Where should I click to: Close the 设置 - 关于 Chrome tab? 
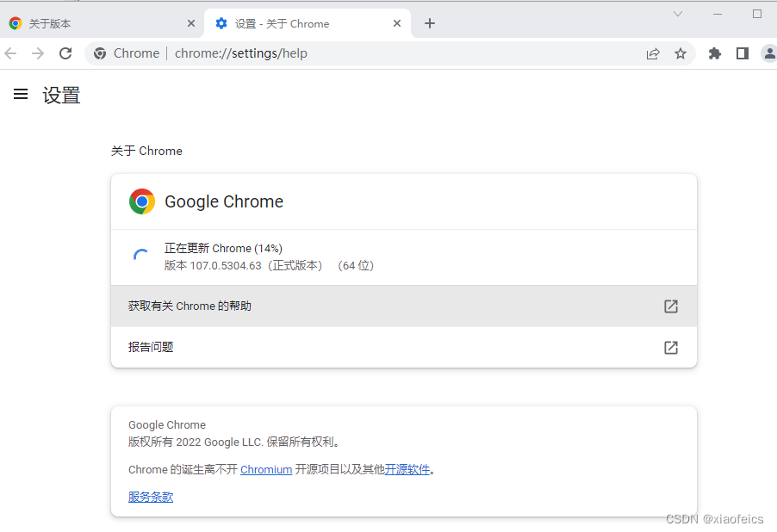397,23
